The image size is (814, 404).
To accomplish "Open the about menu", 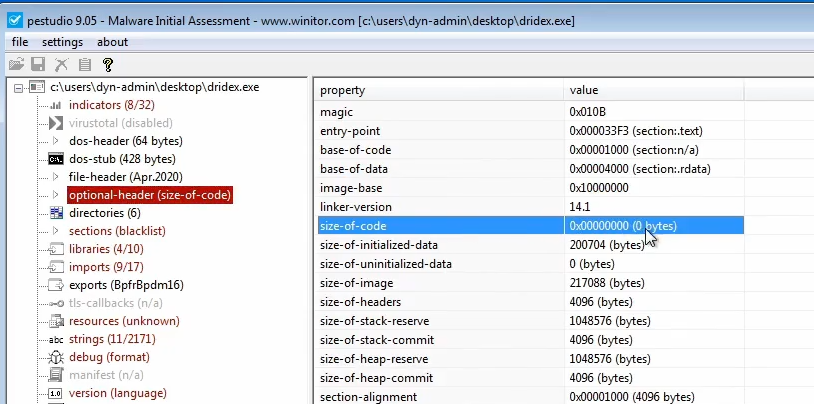I will coord(112,42).
